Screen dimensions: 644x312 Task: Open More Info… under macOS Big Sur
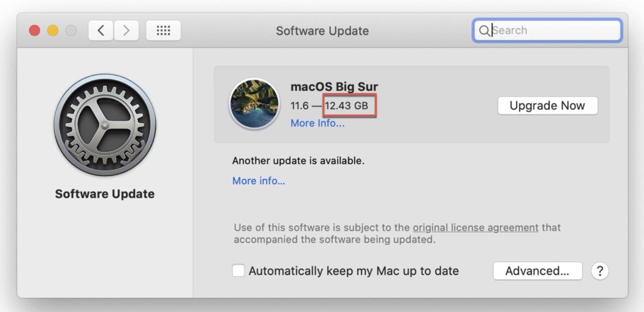[317, 123]
